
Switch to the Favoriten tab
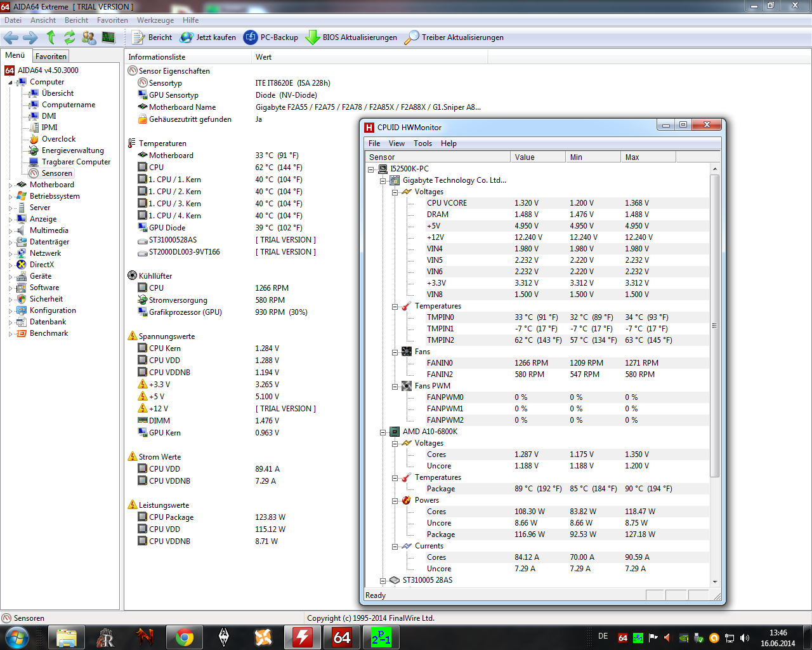tap(51, 56)
